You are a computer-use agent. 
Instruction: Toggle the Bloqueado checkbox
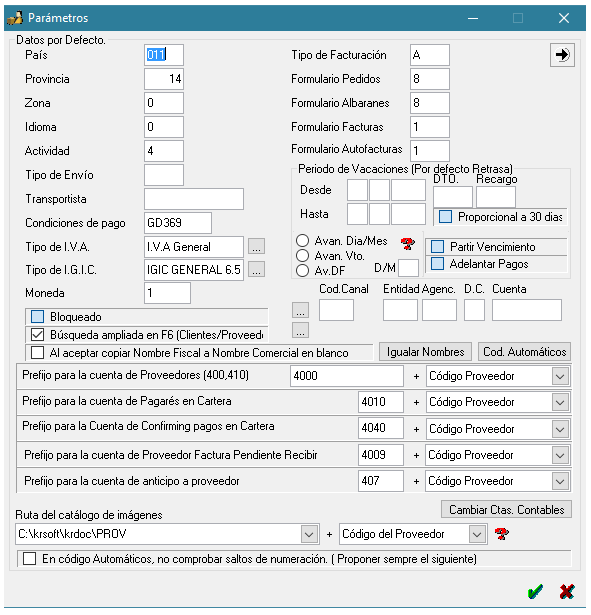coord(38,317)
